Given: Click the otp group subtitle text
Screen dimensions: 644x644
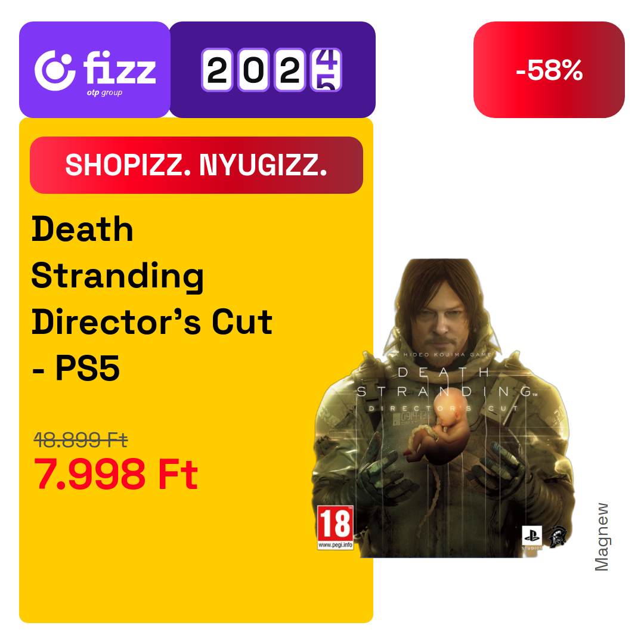Looking at the screenshot, I should [104, 93].
